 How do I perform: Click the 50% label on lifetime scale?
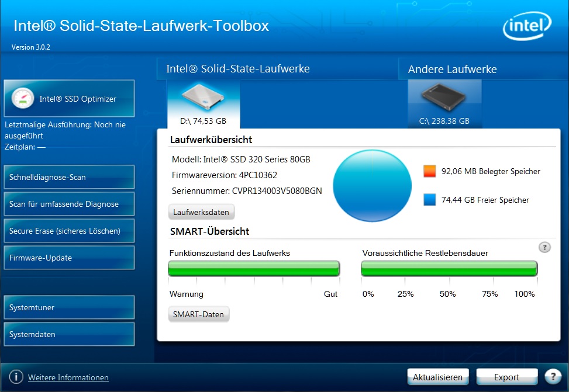pos(448,294)
